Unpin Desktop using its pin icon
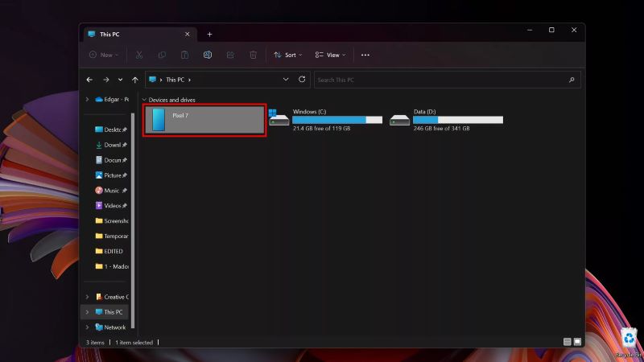Image resolution: width=644 pixels, height=362 pixels. [125, 130]
